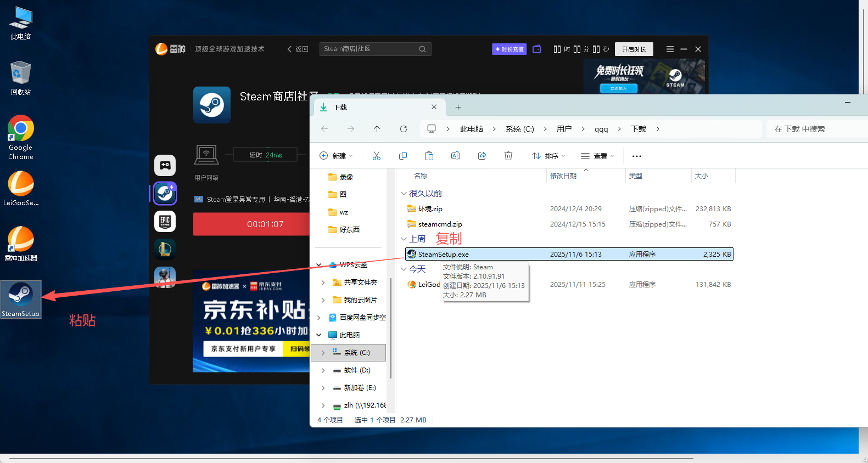The width and height of the screenshot is (868, 463).
Task: Refresh the Downloads folder view
Action: point(403,129)
